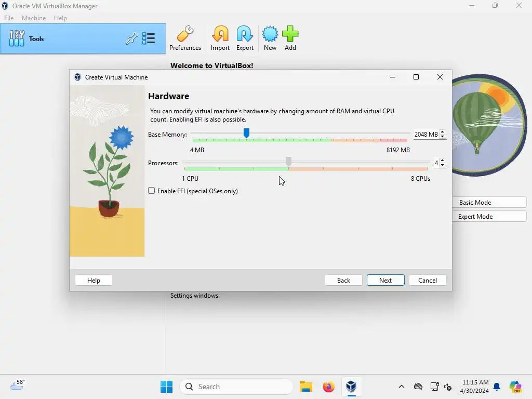Enable EFI (special OSes only) checkbox
This screenshot has width=532, height=399.
151,191
